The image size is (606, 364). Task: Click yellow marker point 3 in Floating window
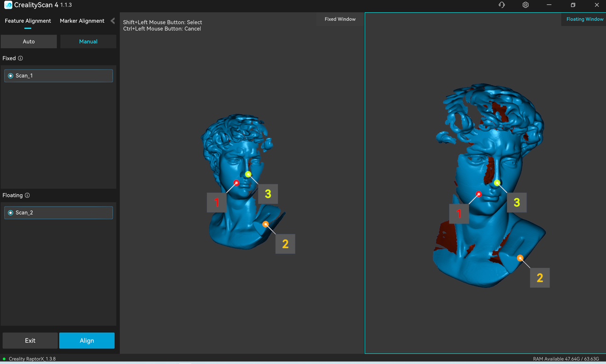497,183
